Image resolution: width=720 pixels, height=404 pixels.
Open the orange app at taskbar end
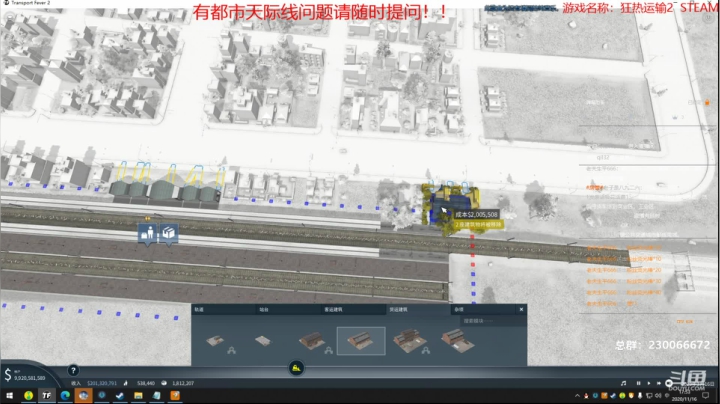click(175, 395)
